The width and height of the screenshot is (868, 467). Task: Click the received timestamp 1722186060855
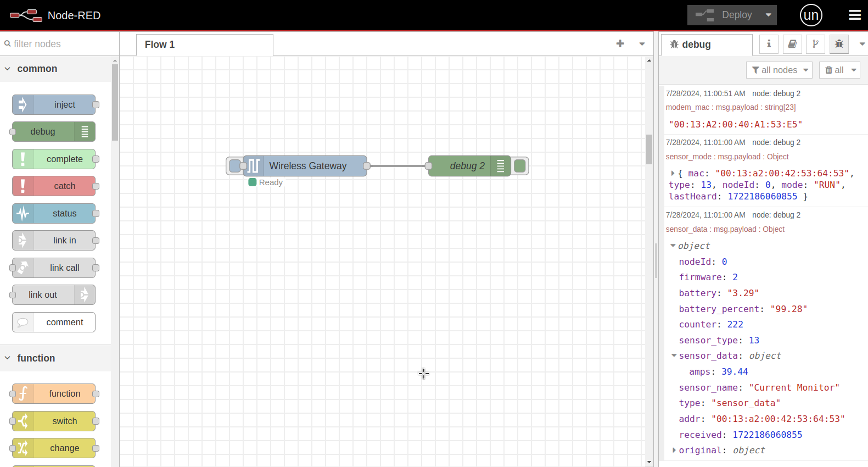click(767, 435)
